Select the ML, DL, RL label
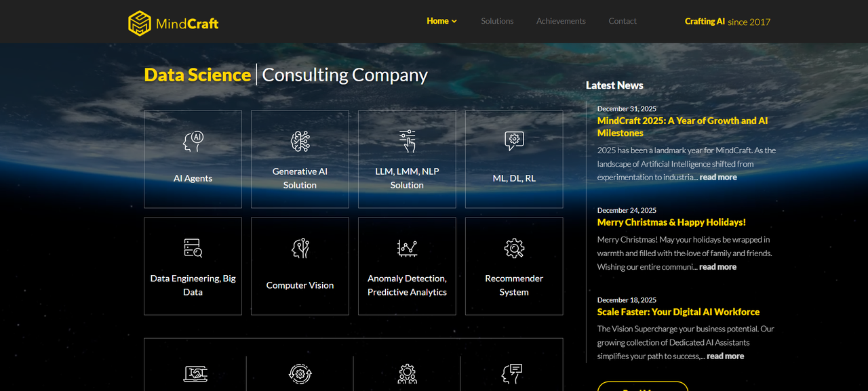The image size is (868, 391). point(514,178)
